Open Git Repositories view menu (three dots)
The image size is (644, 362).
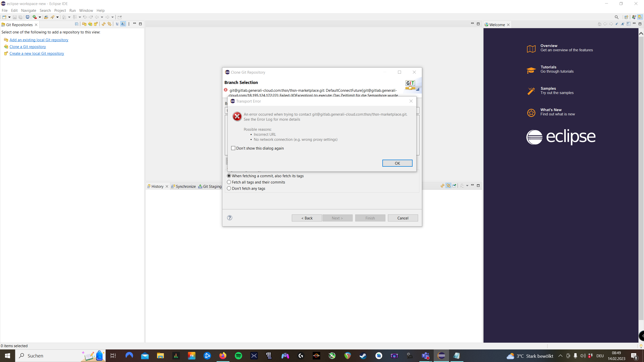click(x=129, y=24)
